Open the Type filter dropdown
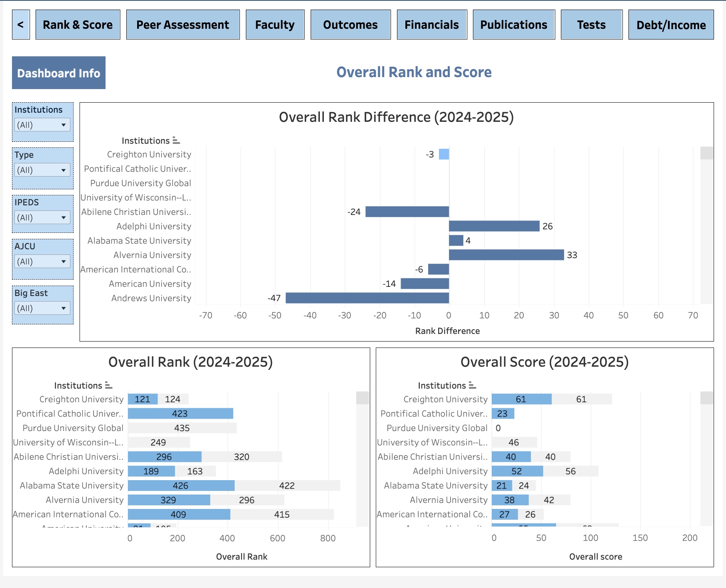The image size is (726, 588). (x=42, y=170)
